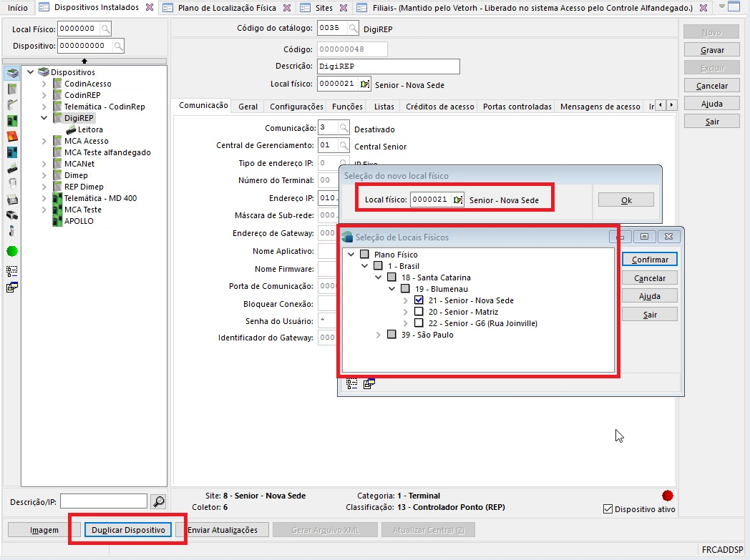Expand the 39 - São Paulo node
Image resolution: width=750 pixels, height=560 pixels.
tap(379, 335)
